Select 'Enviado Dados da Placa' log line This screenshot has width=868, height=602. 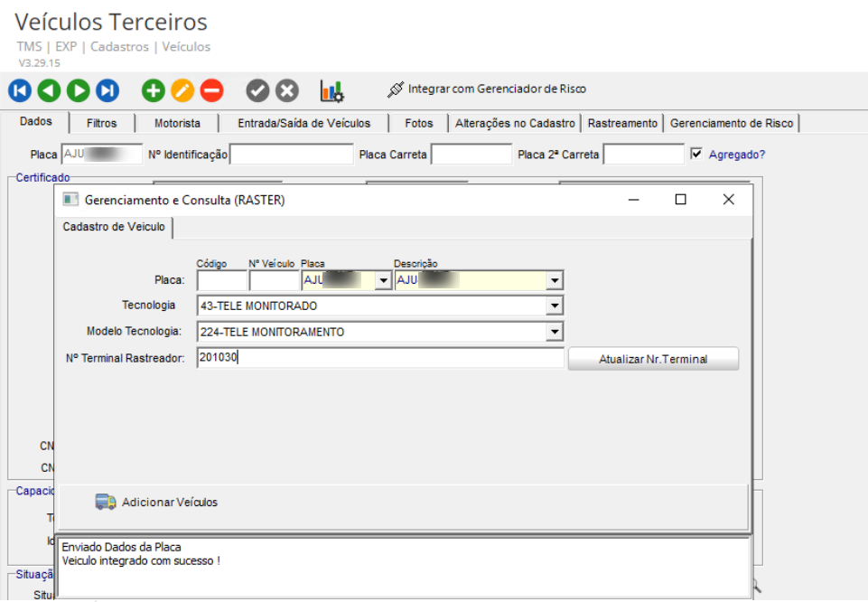(121, 547)
